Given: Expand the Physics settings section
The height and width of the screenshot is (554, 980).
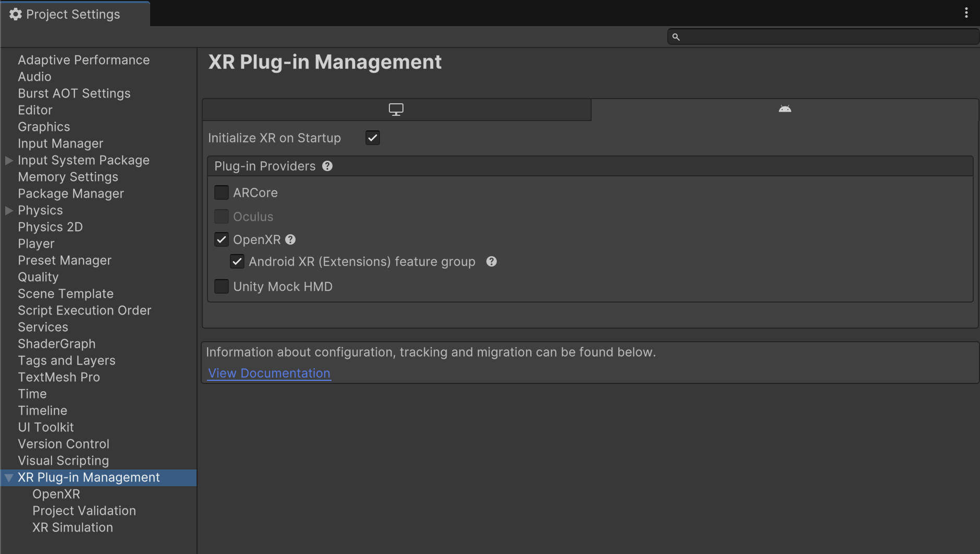Looking at the screenshot, I should (x=8, y=210).
